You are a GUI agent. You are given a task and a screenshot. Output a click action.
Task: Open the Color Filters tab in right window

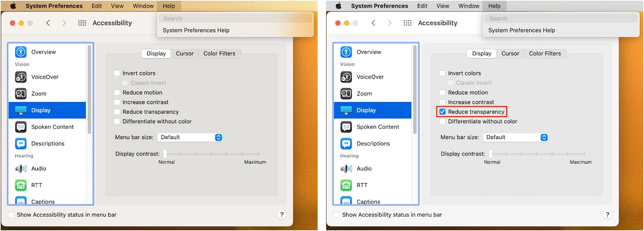pyautogui.click(x=545, y=54)
